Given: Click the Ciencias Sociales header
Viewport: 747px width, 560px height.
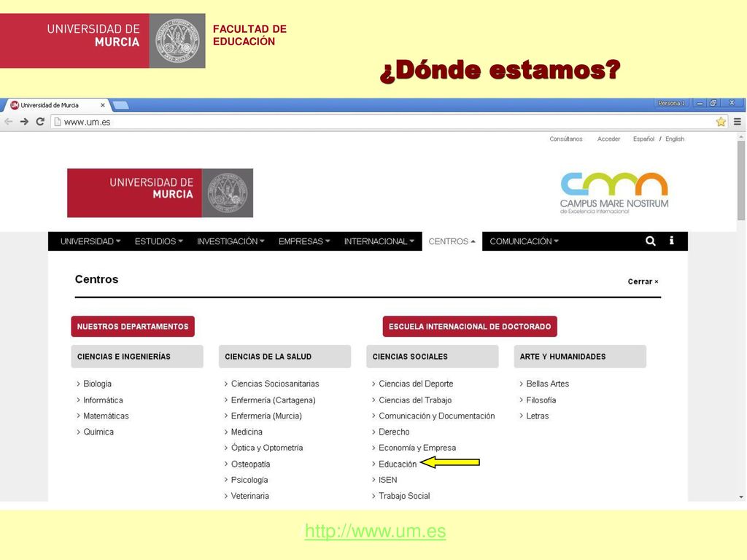Looking at the screenshot, I should tap(433, 356).
